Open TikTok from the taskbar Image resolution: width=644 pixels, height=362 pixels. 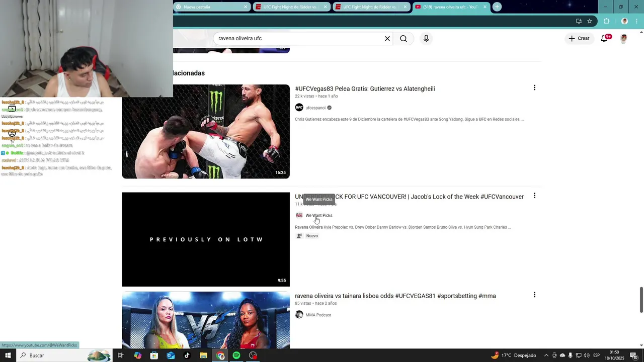click(x=187, y=355)
